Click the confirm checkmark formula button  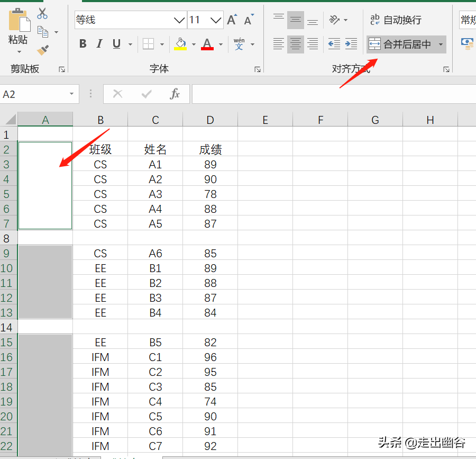147,94
